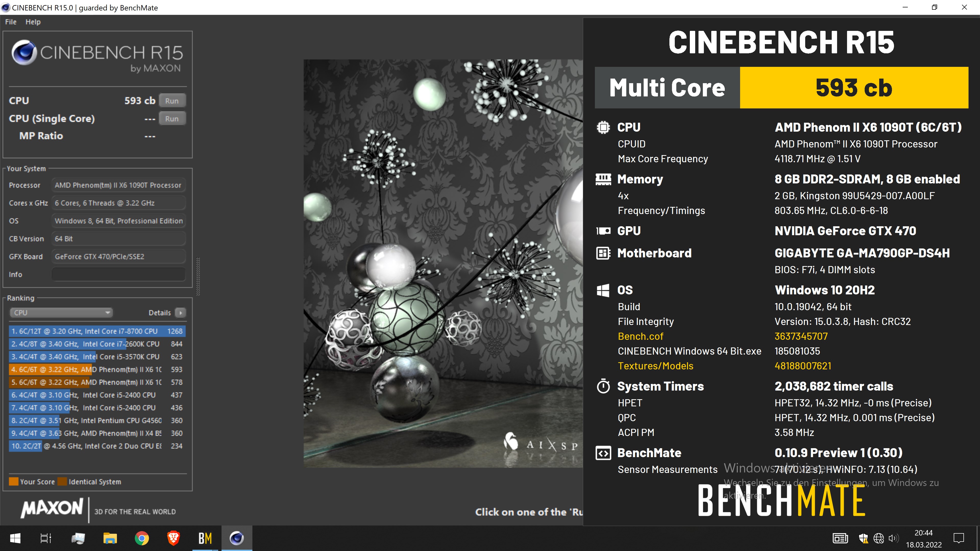Click the yellow 593 cb score box
This screenshot has width=980, height=551.
854,88
